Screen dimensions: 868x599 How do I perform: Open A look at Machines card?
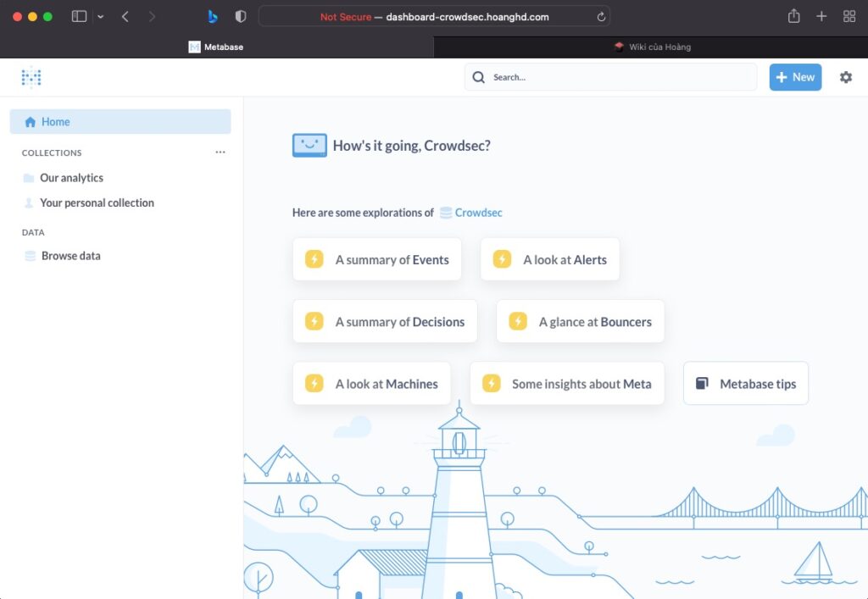[371, 383]
